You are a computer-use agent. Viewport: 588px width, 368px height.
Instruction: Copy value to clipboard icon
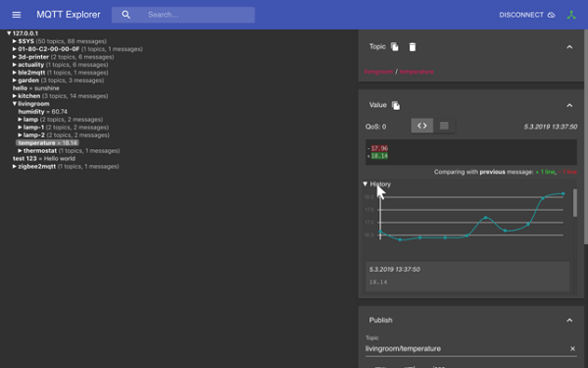click(396, 106)
